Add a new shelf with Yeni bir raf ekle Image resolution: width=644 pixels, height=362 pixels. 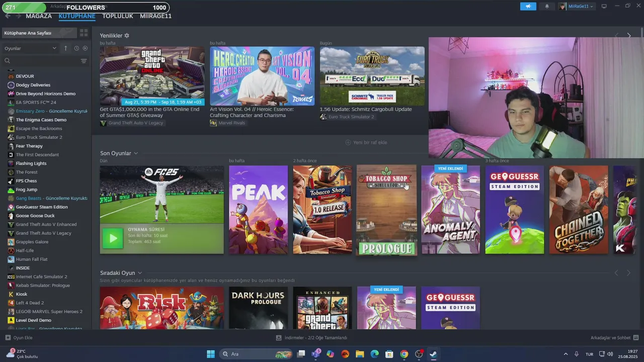click(366, 142)
